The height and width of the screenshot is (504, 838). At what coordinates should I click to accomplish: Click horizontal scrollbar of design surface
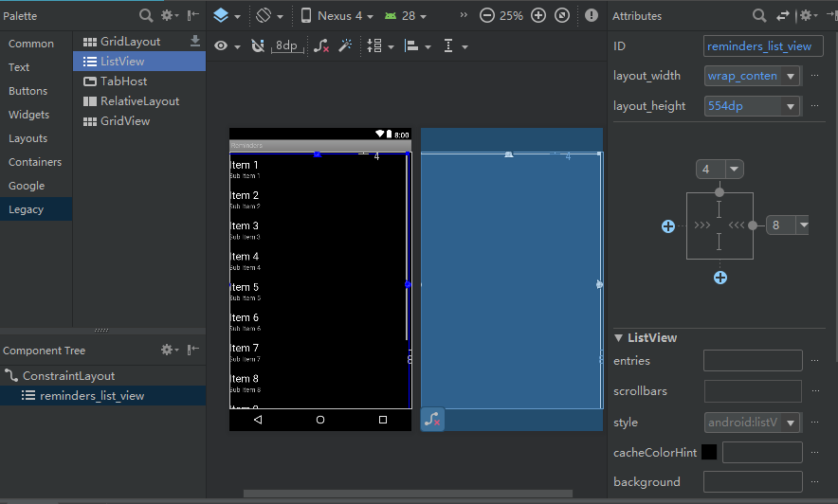click(x=408, y=494)
